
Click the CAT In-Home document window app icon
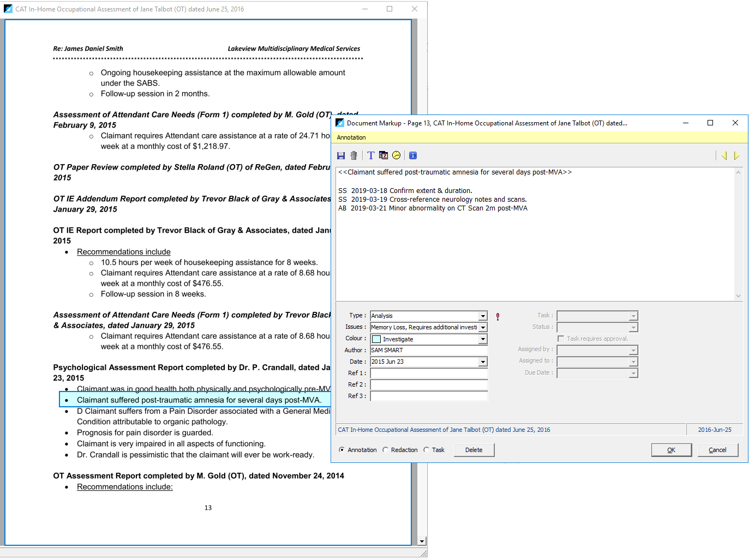(8, 9)
